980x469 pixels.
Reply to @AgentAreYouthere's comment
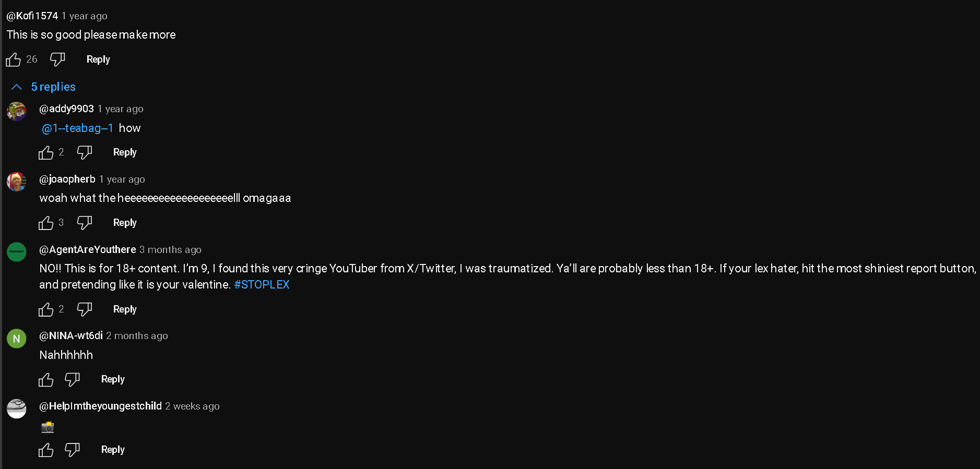[x=125, y=309]
